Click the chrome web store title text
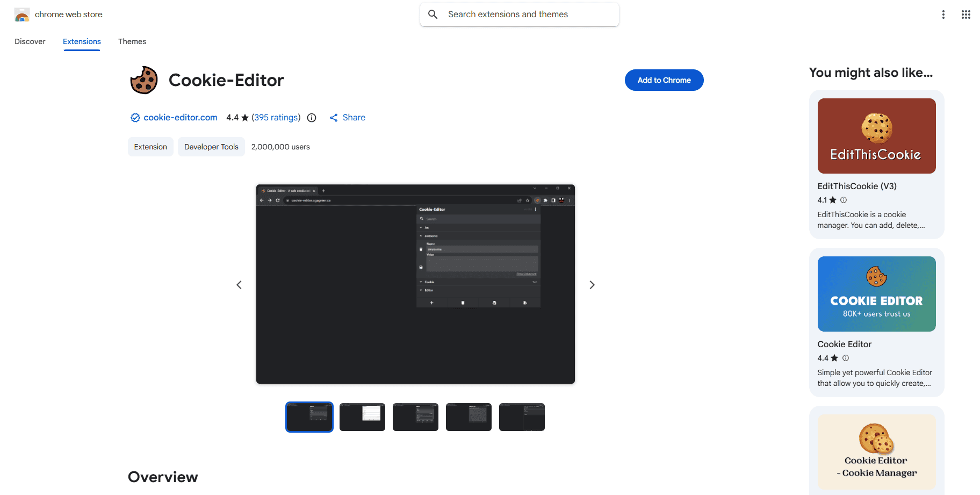 69,15
